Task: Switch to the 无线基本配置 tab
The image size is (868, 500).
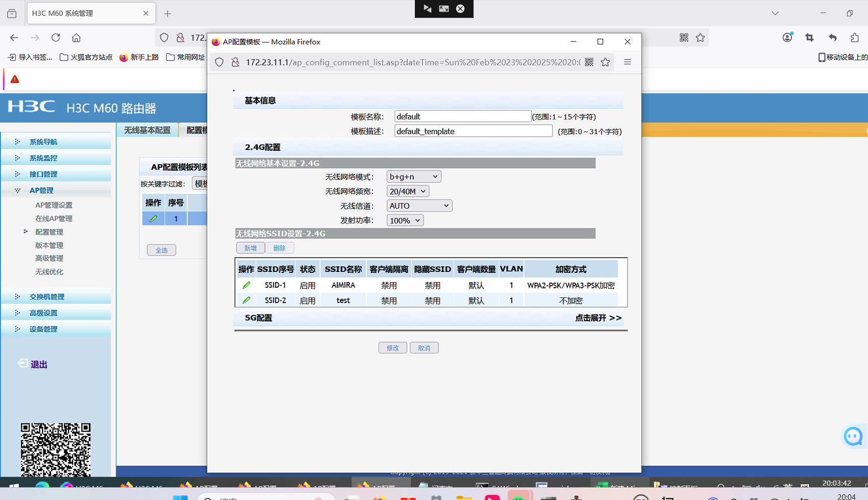Action: (147, 130)
